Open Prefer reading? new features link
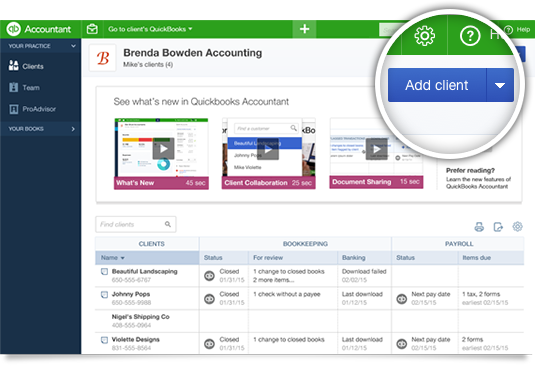This screenshot has height=372, width=535. coord(478,178)
